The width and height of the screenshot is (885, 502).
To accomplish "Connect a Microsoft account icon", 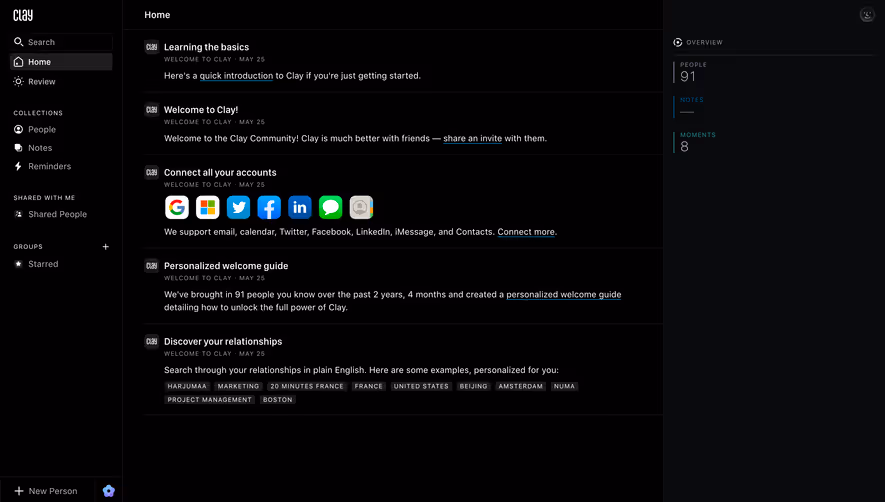I will (208, 207).
